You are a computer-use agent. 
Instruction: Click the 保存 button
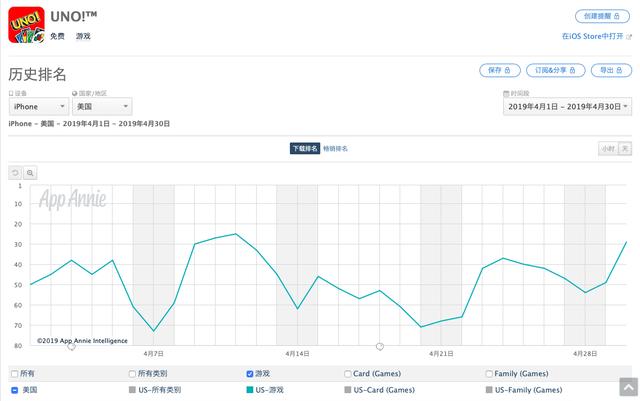point(499,70)
